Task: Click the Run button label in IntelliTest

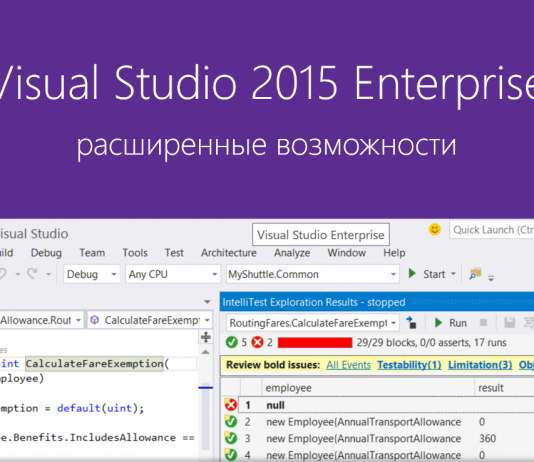Action: click(x=458, y=323)
